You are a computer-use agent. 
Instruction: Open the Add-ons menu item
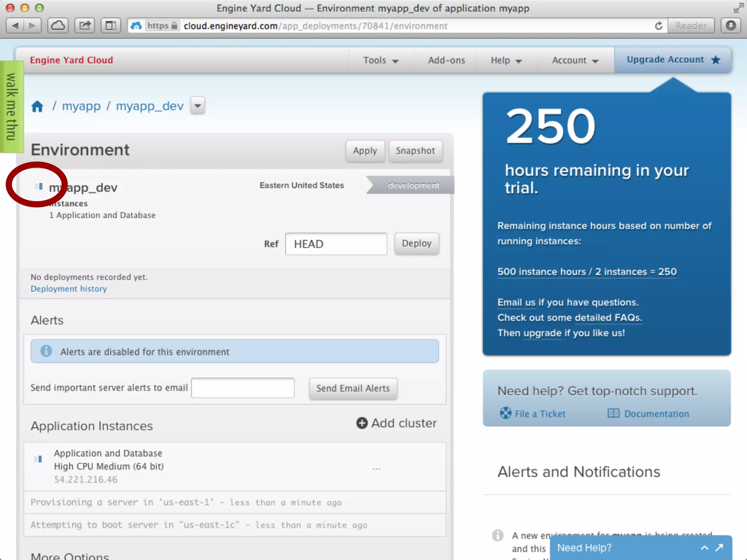pyautogui.click(x=446, y=60)
